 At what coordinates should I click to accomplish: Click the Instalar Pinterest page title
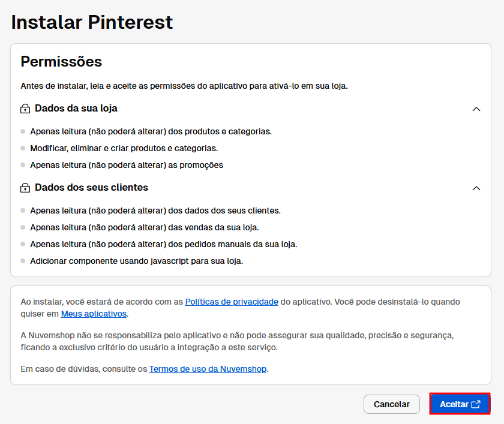[92, 22]
